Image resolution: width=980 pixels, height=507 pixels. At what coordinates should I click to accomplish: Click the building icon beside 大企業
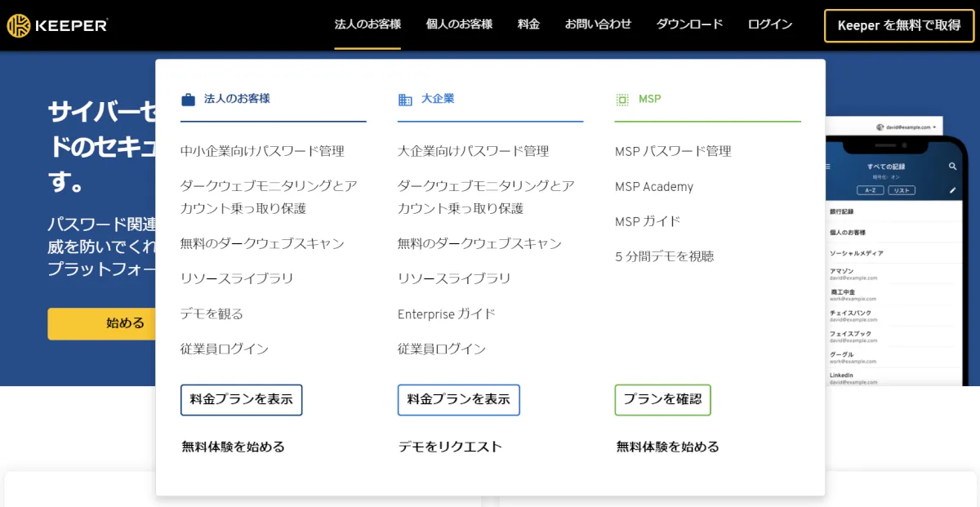click(405, 100)
